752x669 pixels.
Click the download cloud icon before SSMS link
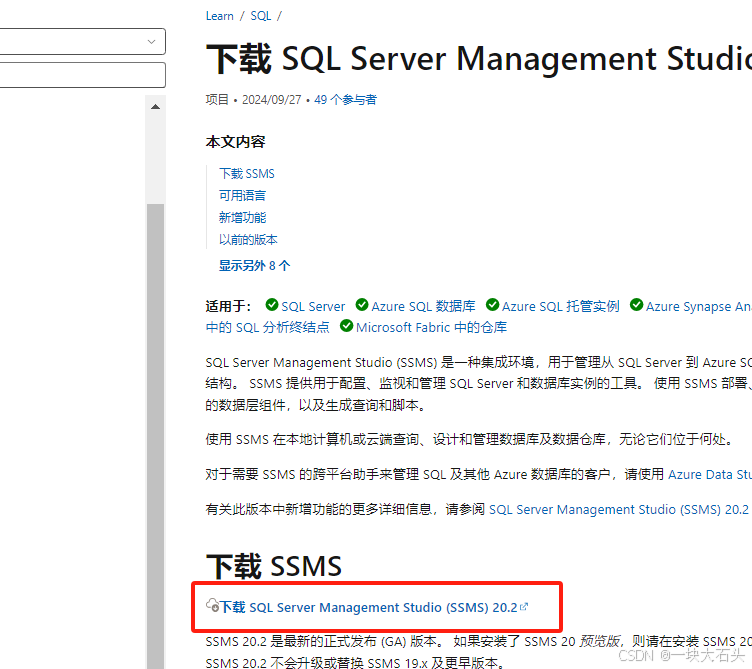point(212,605)
